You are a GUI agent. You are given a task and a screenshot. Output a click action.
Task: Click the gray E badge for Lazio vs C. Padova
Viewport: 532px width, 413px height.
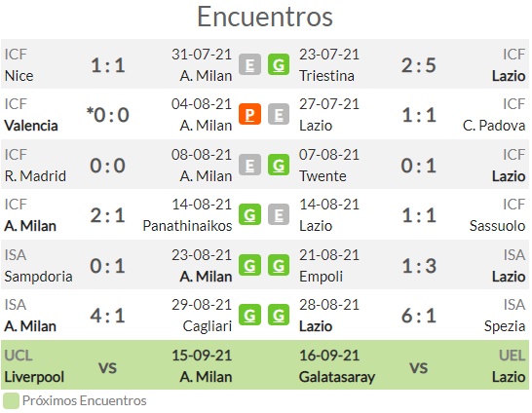pos(279,114)
